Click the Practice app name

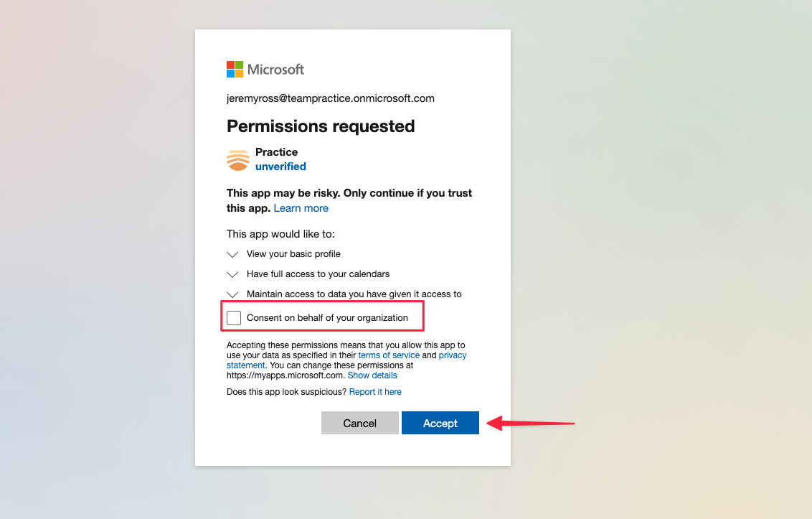(x=277, y=152)
